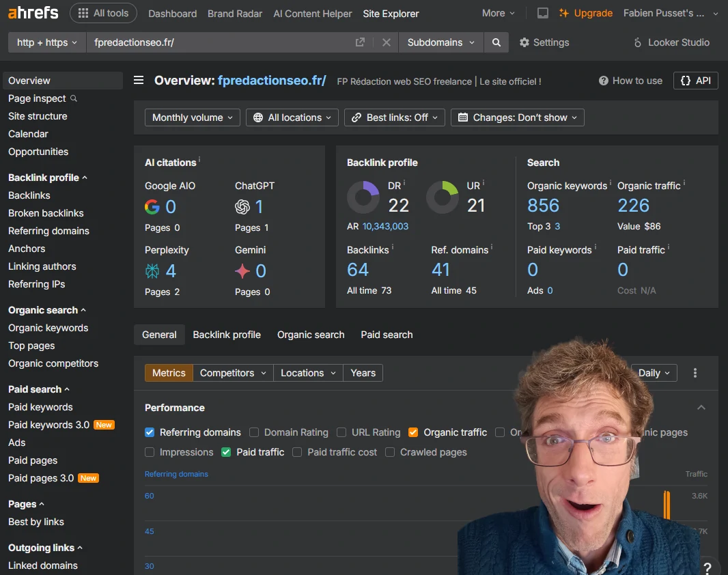Viewport: 728px width, 575px height.
Task: Click the Page inspect search icon
Action: pyautogui.click(x=73, y=98)
